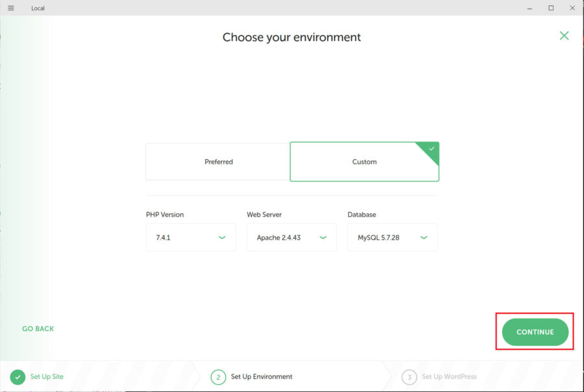The width and height of the screenshot is (584, 392).
Task: Click the Choose your environment heading
Action: pyautogui.click(x=291, y=37)
